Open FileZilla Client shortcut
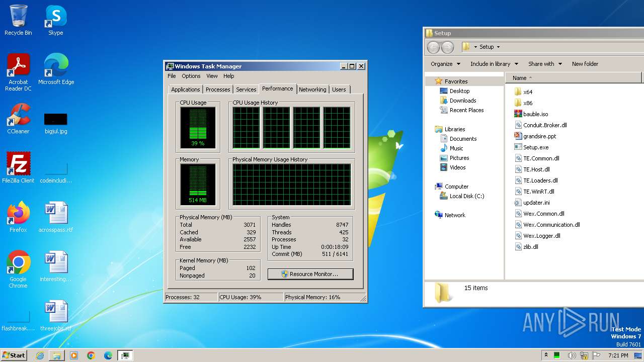This screenshot has width=644, height=362. [18, 167]
